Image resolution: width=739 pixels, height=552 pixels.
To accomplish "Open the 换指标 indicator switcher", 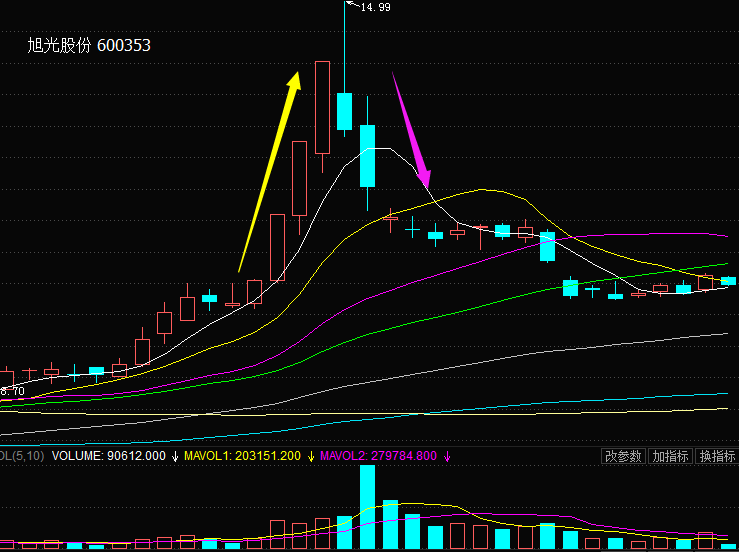I will coord(716,456).
